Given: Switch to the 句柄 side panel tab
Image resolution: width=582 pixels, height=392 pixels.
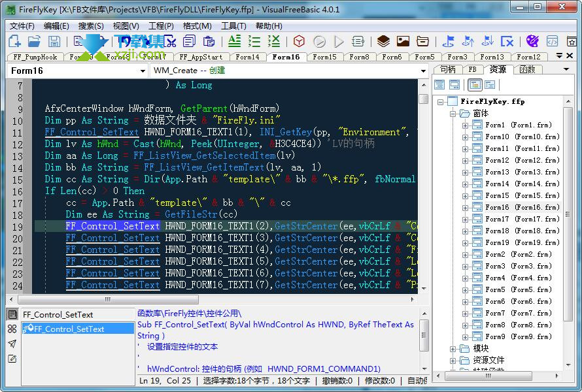Looking at the screenshot, I should click(x=448, y=69).
